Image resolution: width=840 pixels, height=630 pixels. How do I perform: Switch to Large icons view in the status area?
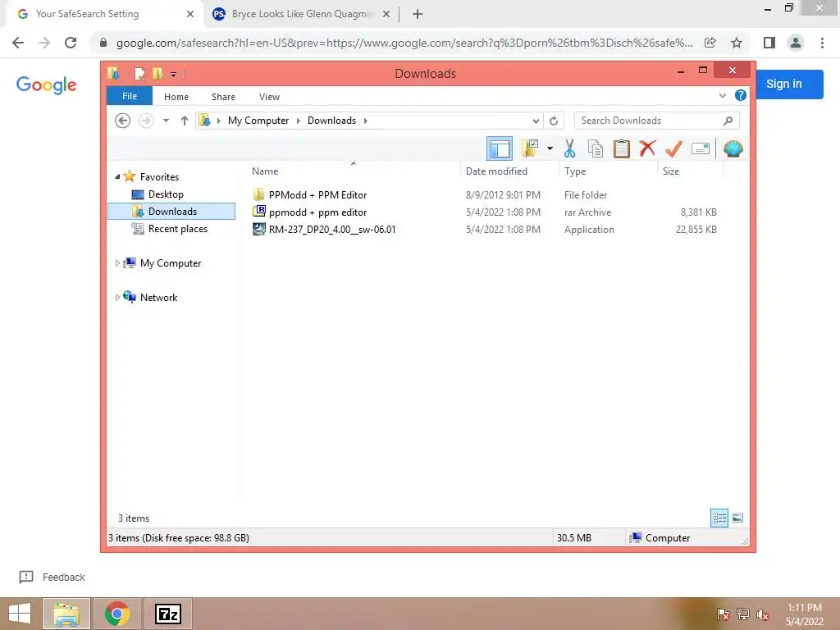click(x=737, y=518)
